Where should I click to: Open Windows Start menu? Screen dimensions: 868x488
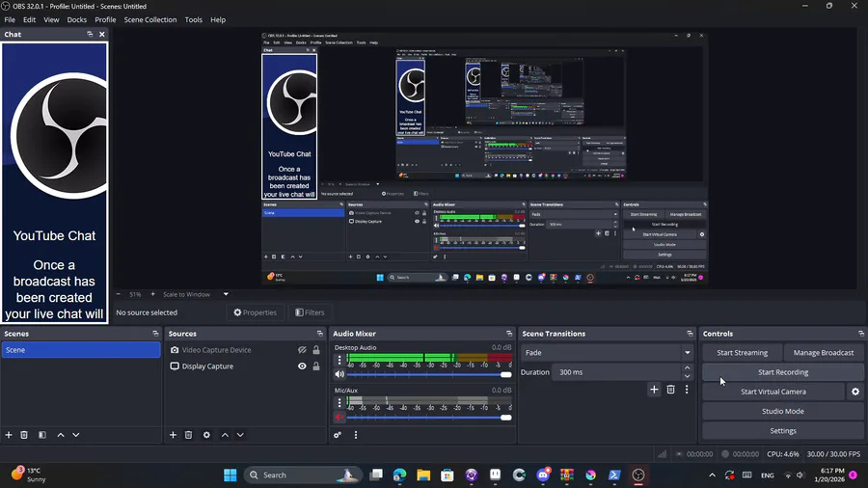click(231, 474)
